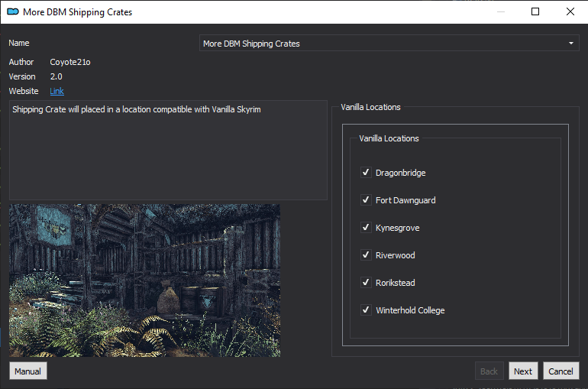
Task: Click the Winterhold College label text
Action: click(x=410, y=310)
